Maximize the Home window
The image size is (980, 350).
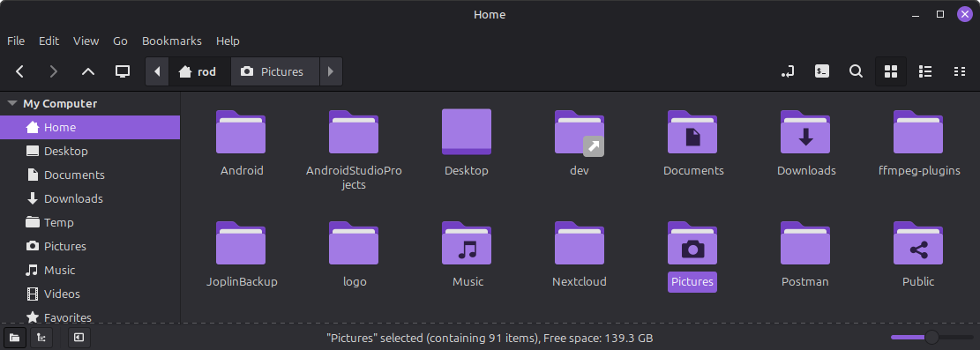(940, 14)
